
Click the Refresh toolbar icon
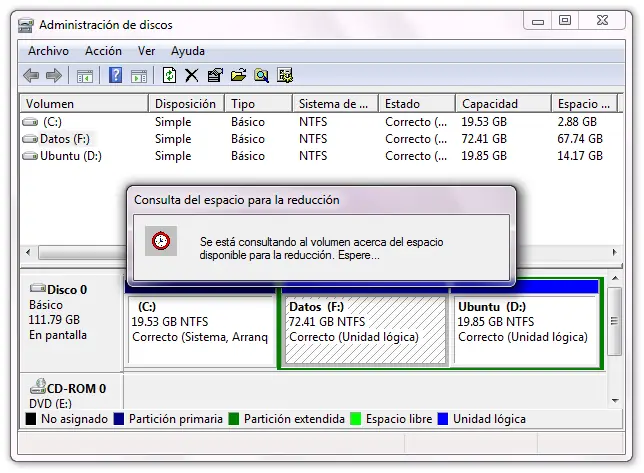(x=169, y=76)
